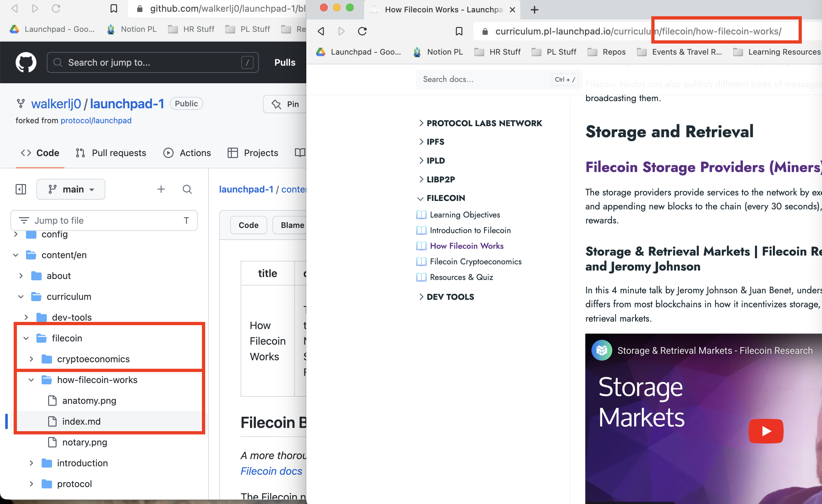Expand the about folder

(x=21, y=276)
